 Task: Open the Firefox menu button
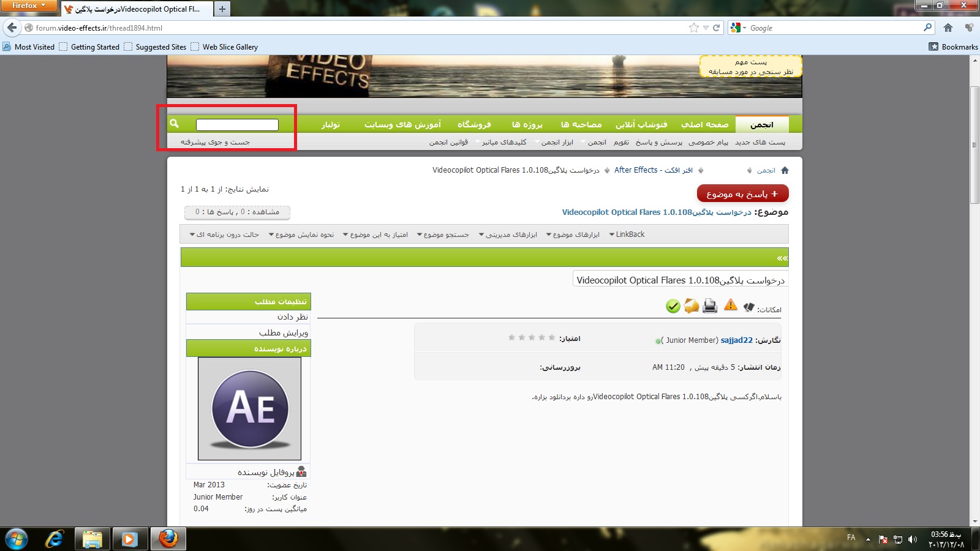pyautogui.click(x=28, y=6)
